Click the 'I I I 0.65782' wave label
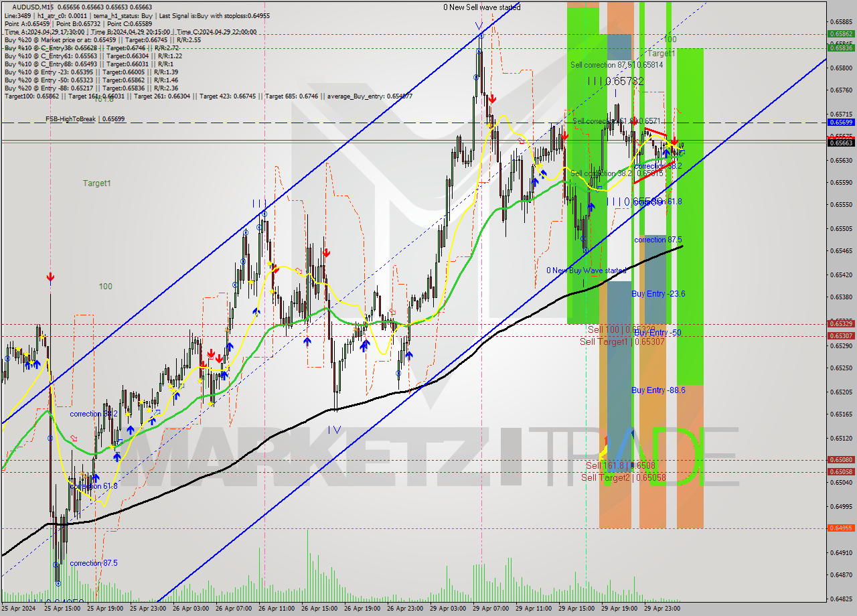Viewport: 857px width, 616px height. (x=616, y=81)
